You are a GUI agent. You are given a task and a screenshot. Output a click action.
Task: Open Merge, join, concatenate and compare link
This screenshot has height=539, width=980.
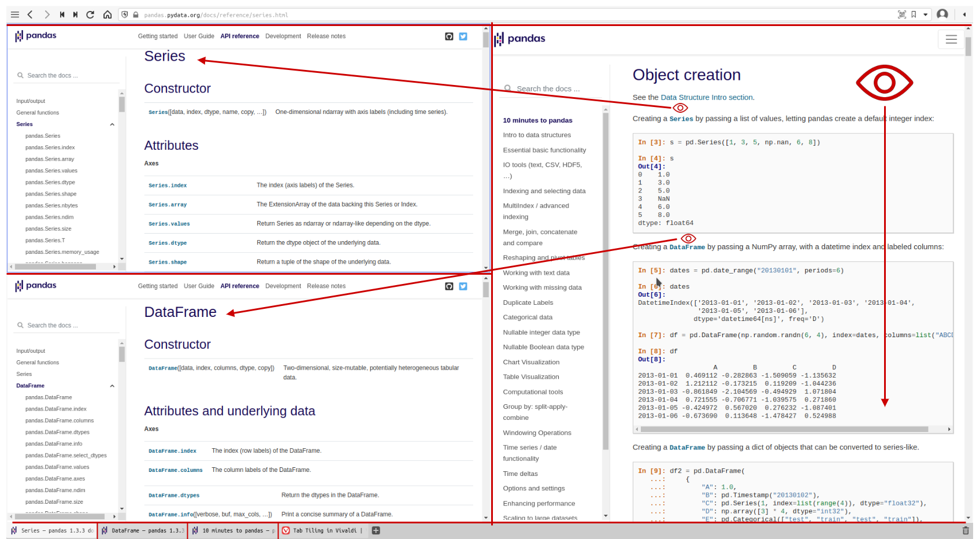(x=540, y=238)
